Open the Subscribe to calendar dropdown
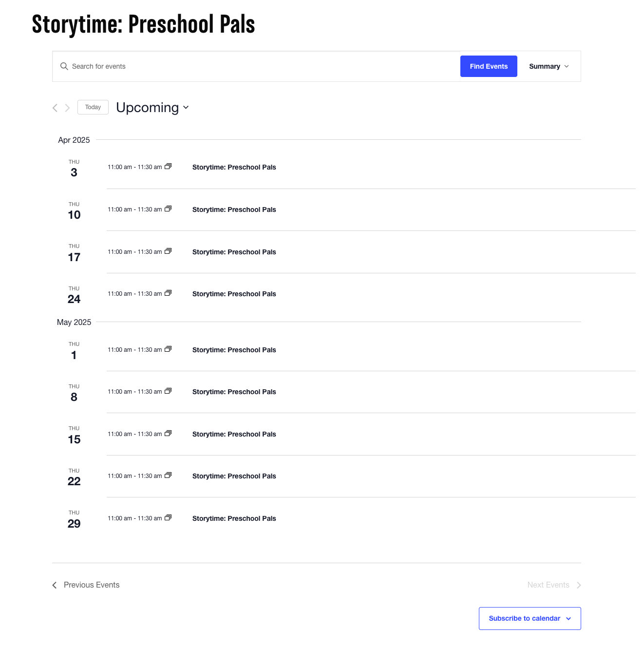644x647 pixels. [x=530, y=618]
